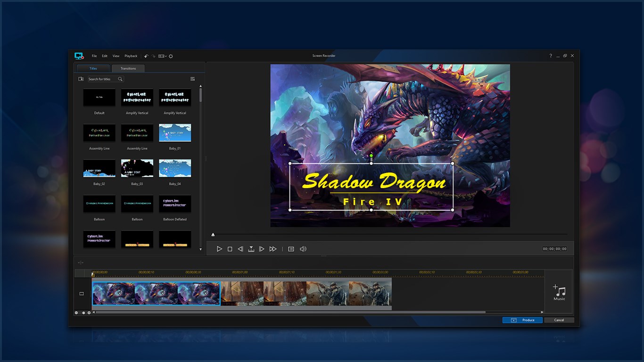
Task: Click the 00;00;01;00 ruler mark
Action: tap(240, 272)
